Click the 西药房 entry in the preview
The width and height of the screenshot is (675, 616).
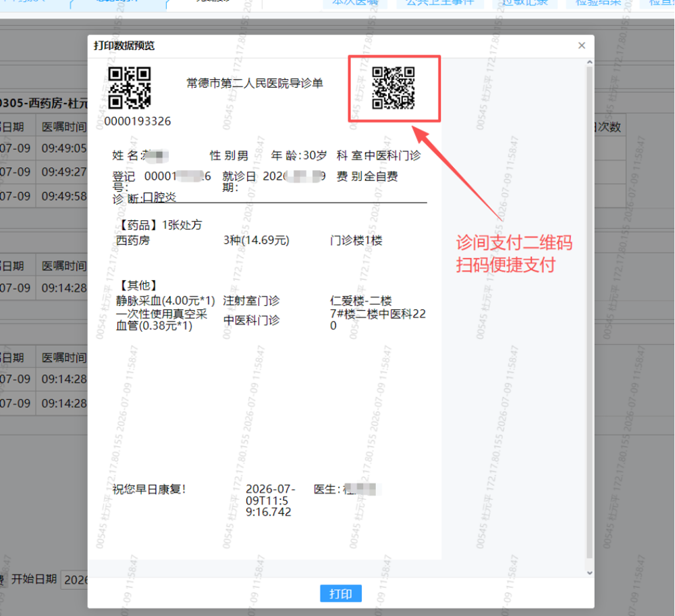pos(132,240)
